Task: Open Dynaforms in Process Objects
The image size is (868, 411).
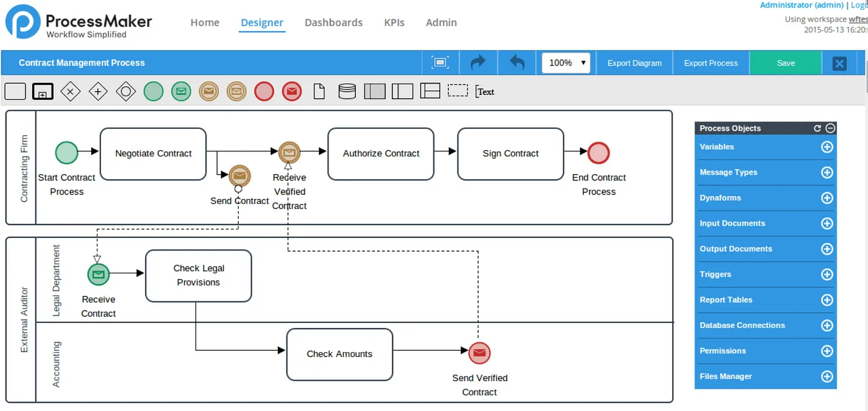Action: [x=720, y=198]
